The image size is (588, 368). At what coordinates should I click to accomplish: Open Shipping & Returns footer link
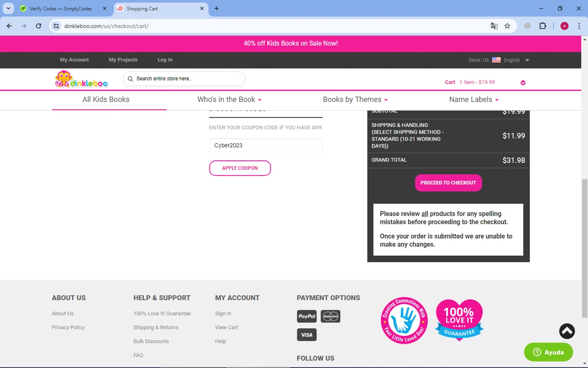point(156,327)
